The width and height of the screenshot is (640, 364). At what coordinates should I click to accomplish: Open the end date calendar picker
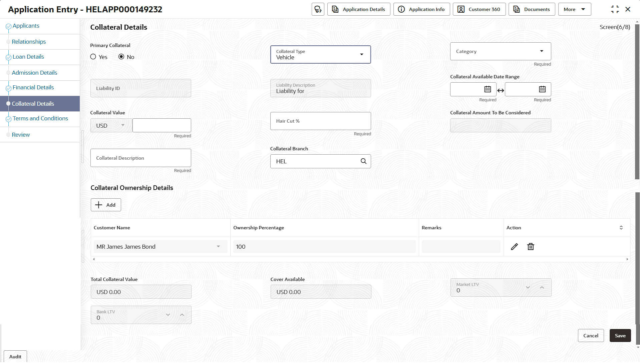pos(542,89)
